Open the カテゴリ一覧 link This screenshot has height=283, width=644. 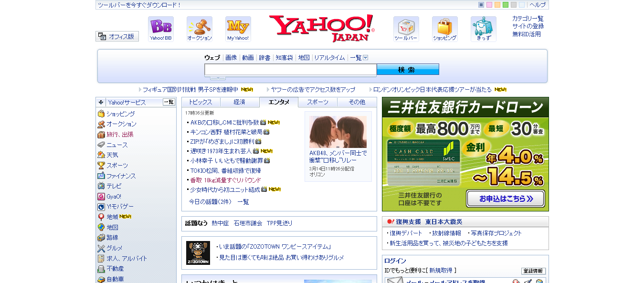(x=528, y=19)
